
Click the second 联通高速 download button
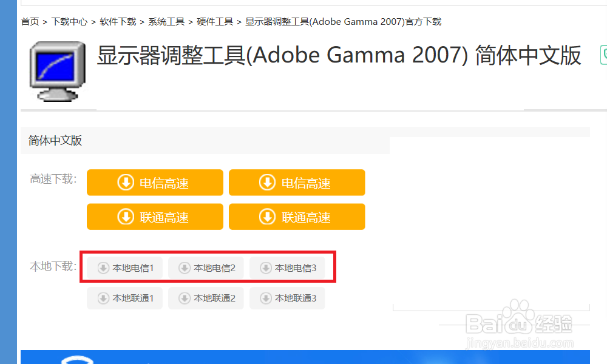(x=297, y=217)
